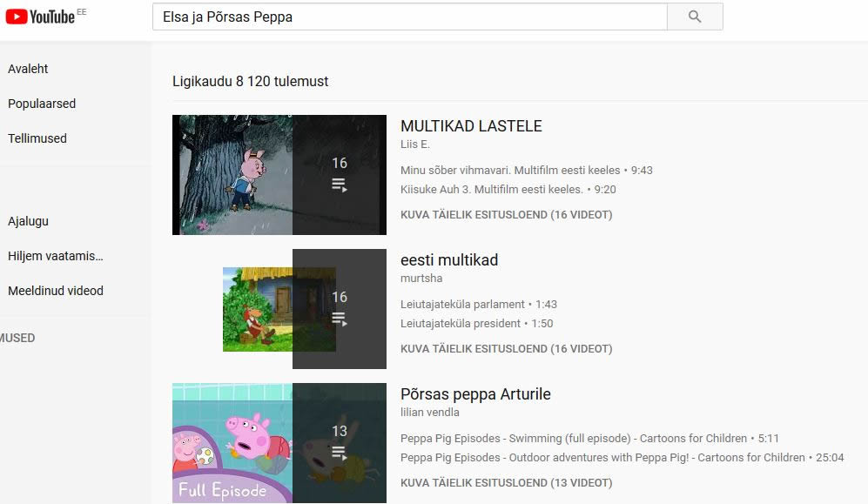
Task: Click the YouTube logo
Action: coord(40,17)
